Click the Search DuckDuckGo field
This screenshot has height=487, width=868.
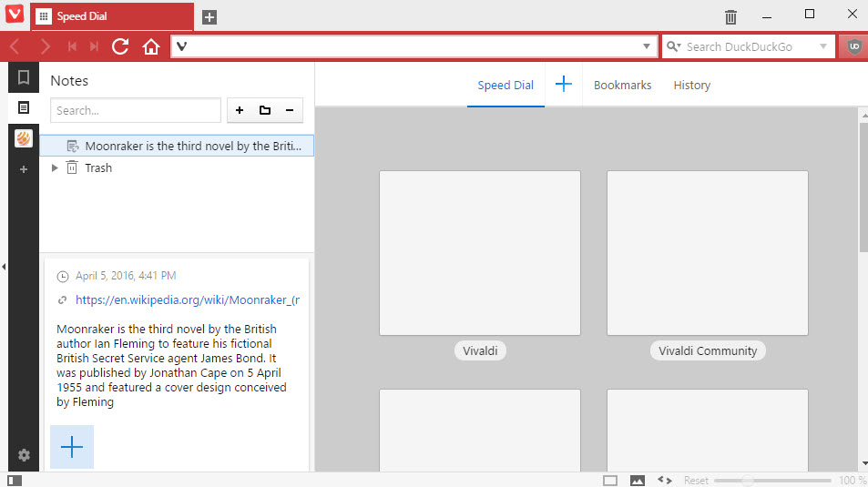pos(748,46)
